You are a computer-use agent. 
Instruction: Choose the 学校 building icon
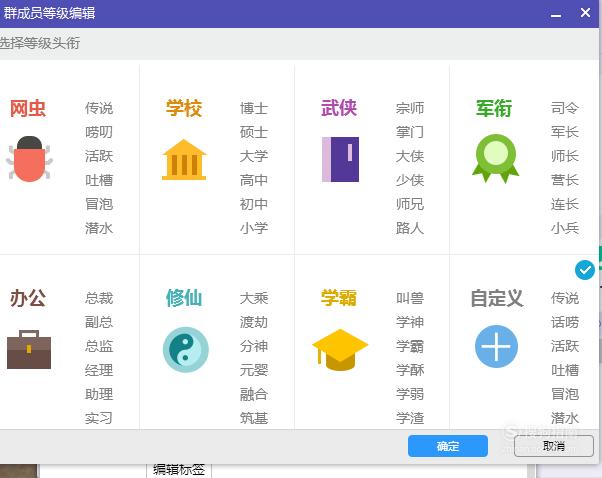[x=184, y=159]
